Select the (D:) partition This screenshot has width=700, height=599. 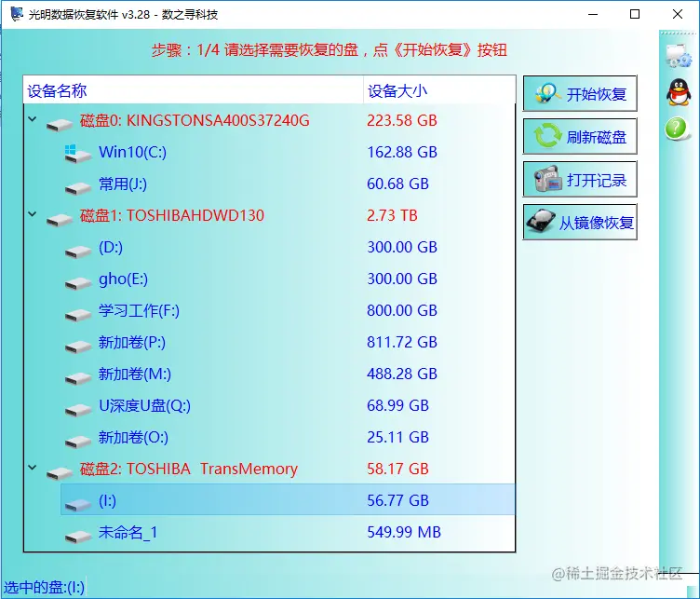[111, 247]
